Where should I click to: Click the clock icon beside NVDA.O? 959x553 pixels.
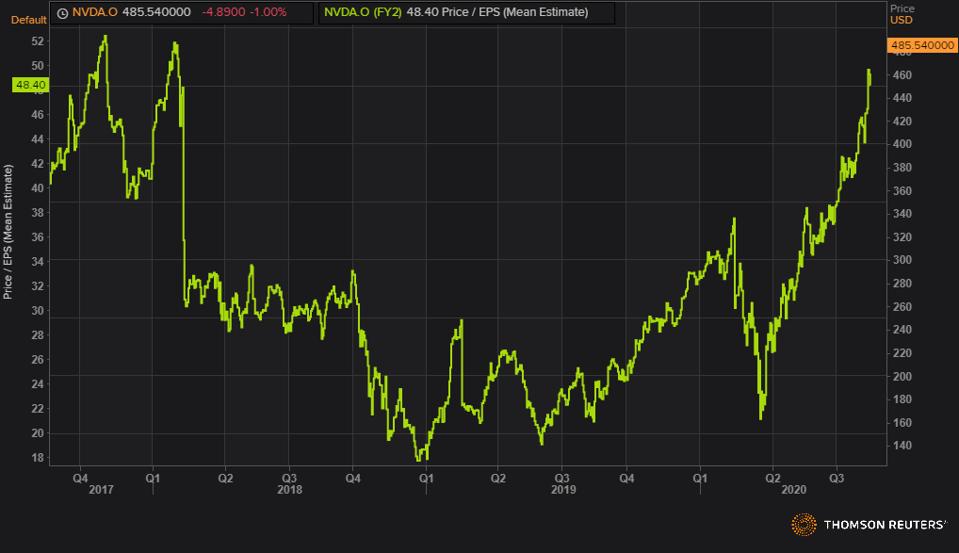[62, 13]
